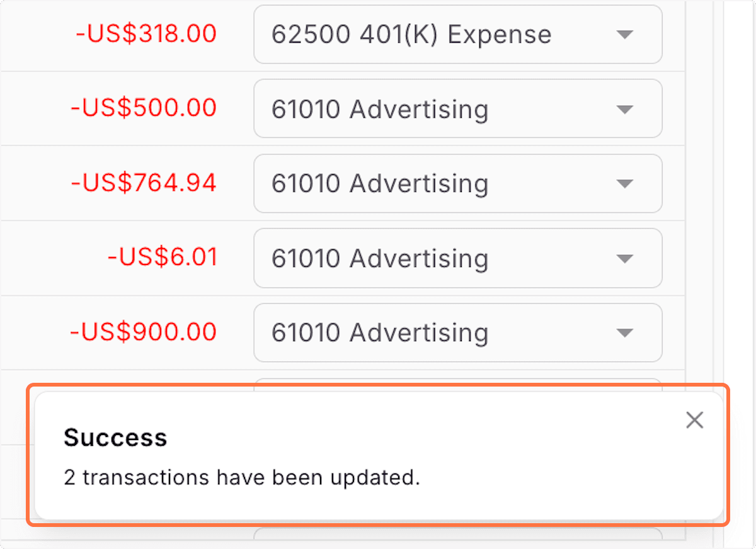756x549 pixels.
Task: Click the -US$900.00 amount
Action: tap(142, 332)
